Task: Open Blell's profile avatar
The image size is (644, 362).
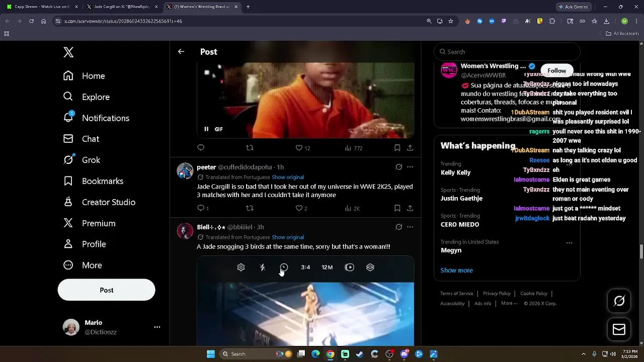Action: tap(185, 231)
